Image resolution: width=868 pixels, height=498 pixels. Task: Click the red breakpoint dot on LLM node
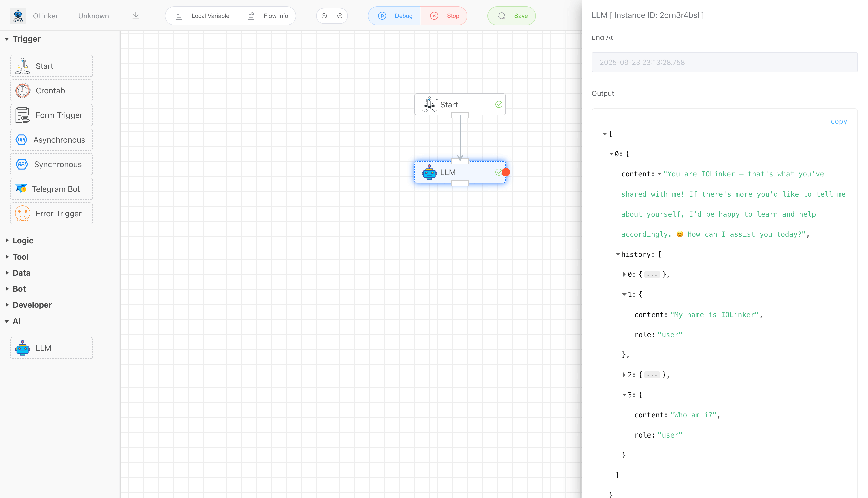coord(506,172)
